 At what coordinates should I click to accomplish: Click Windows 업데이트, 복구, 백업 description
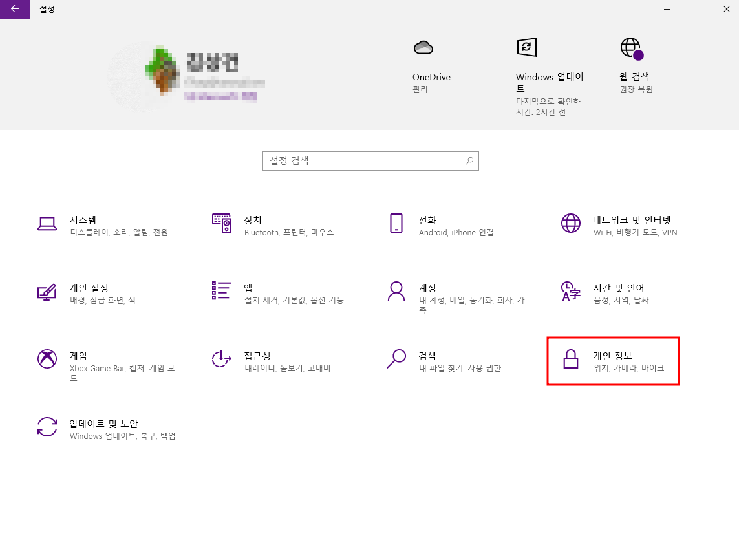click(x=123, y=436)
